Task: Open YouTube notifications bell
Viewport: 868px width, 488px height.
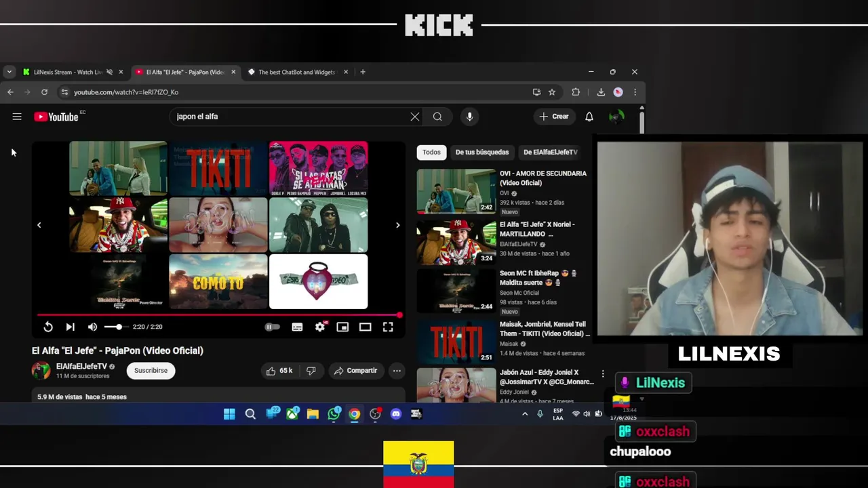Action: click(x=589, y=117)
